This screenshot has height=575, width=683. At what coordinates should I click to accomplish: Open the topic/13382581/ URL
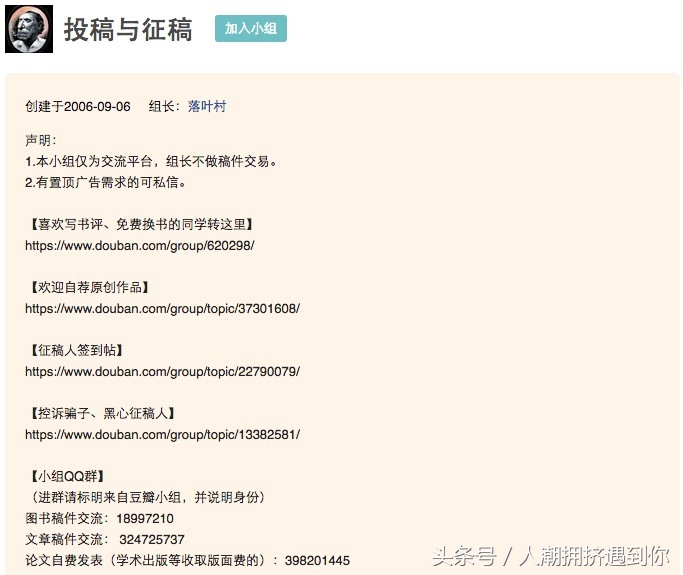(162, 434)
